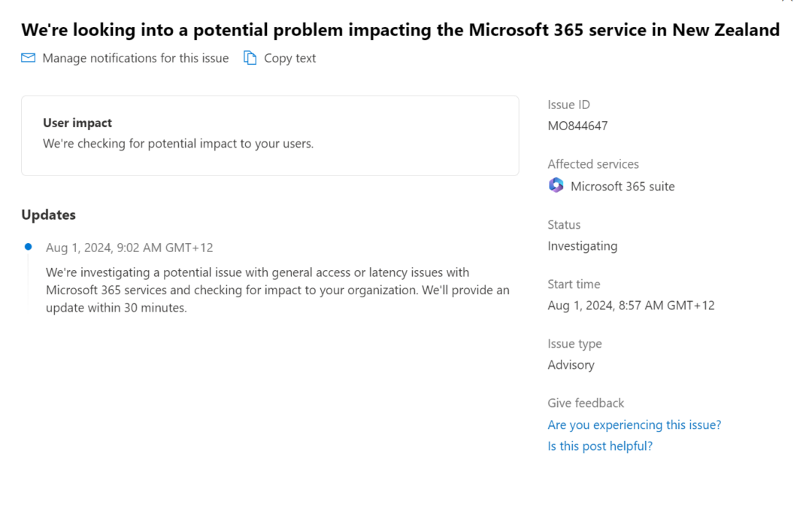Click the Start time label
Image resolution: width=812 pixels, height=508 pixels.
pos(574,284)
